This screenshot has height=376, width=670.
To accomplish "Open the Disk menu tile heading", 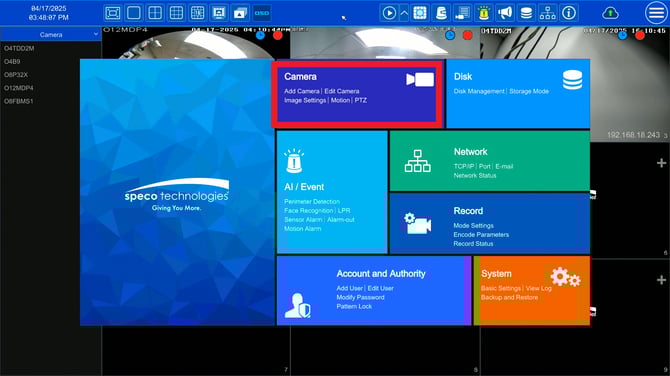I will click(463, 76).
